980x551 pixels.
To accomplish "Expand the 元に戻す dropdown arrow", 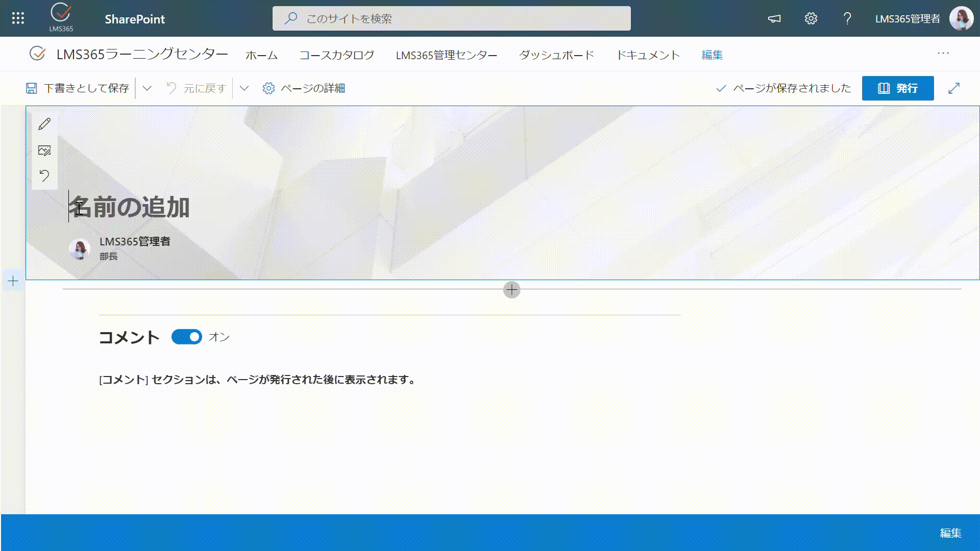I will (244, 88).
